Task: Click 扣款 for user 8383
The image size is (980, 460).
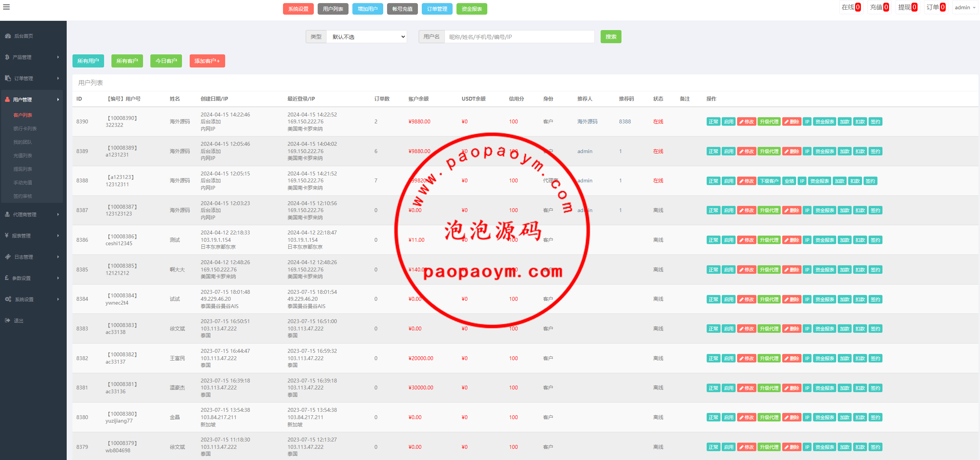Action: [x=860, y=329]
